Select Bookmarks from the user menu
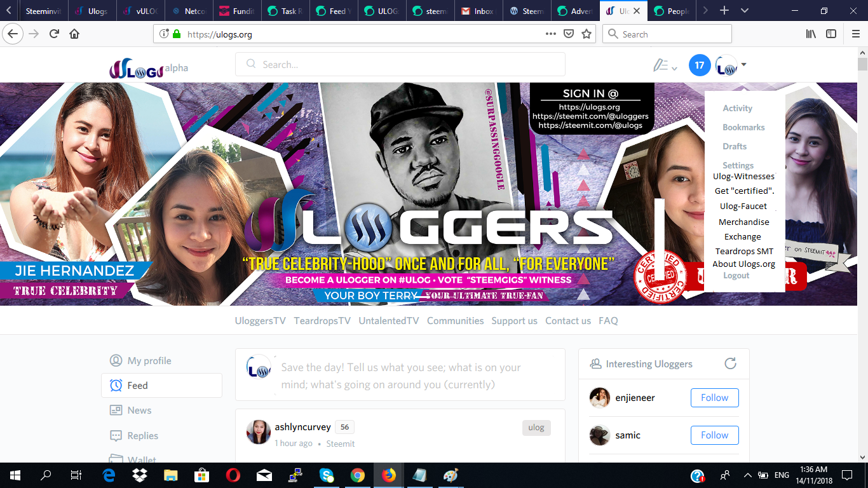The width and height of the screenshot is (868, 488). pyautogui.click(x=743, y=127)
